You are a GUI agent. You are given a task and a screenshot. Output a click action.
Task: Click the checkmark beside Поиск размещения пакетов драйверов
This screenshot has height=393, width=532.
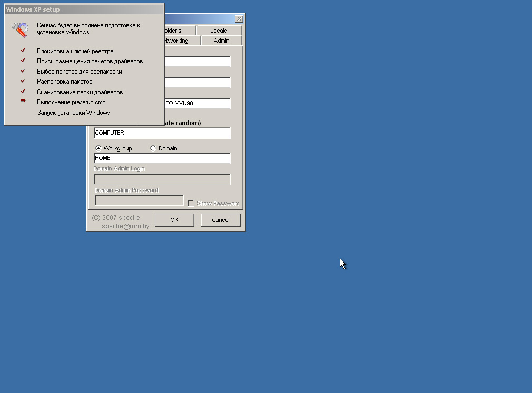pyautogui.click(x=23, y=61)
